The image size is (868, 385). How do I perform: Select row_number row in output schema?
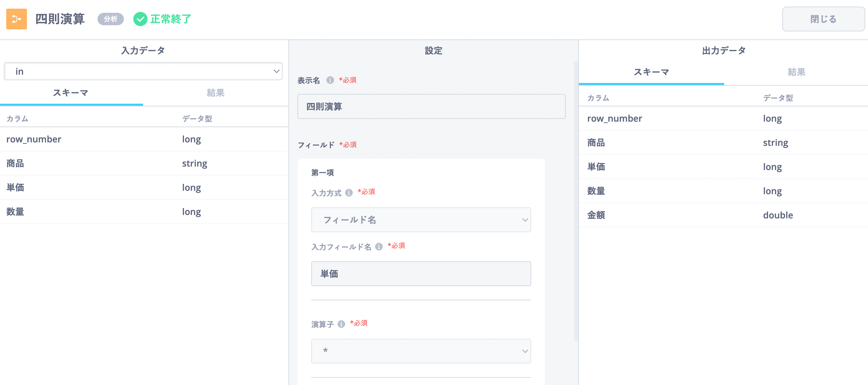(x=723, y=119)
